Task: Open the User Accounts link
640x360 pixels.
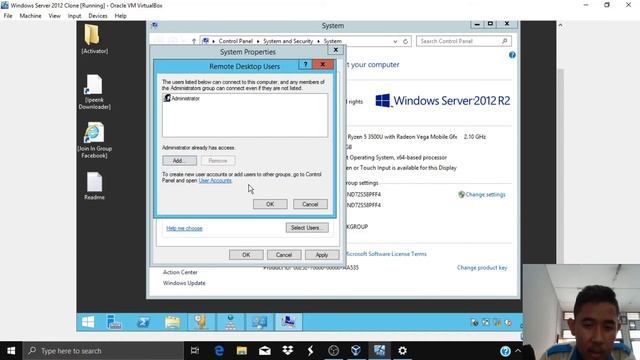Action: pyautogui.click(x=215, y=180)
